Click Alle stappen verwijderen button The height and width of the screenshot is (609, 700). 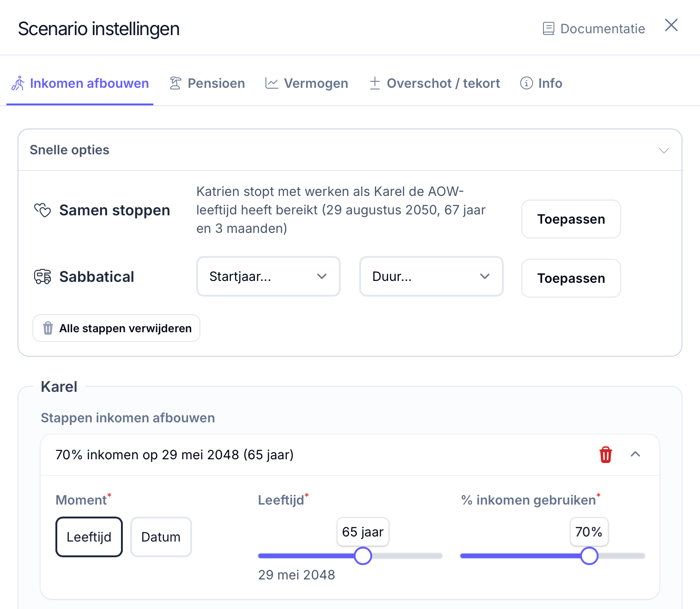116,328
